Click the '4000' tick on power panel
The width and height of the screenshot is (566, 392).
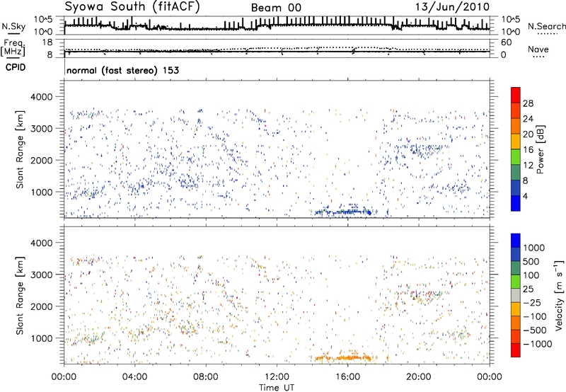coord(42,97)
